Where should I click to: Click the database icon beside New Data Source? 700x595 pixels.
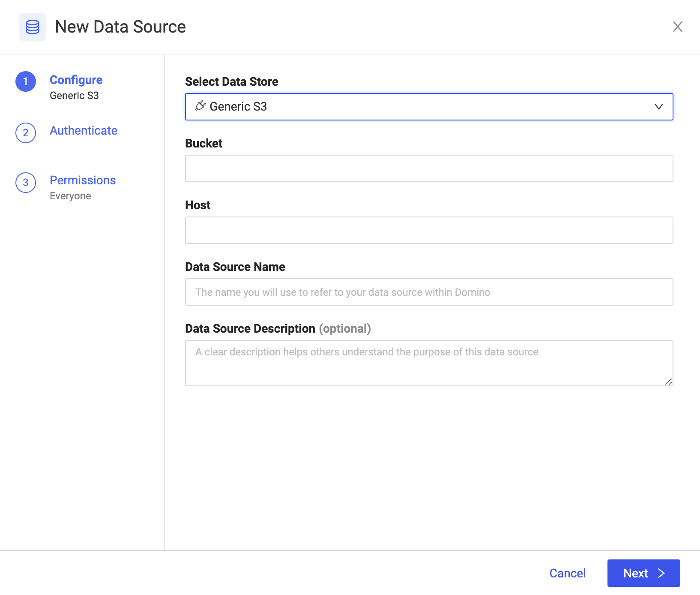point(33,27)
